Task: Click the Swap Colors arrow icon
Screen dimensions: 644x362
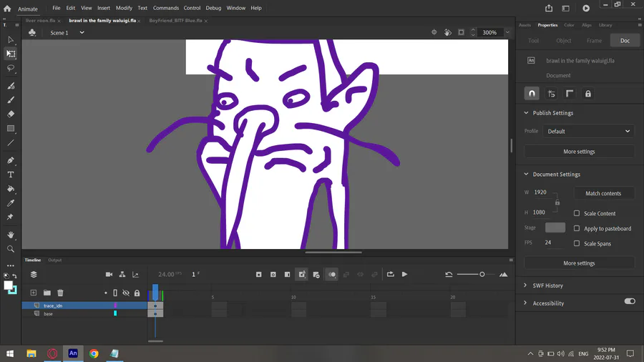Action: pos(14,276)
